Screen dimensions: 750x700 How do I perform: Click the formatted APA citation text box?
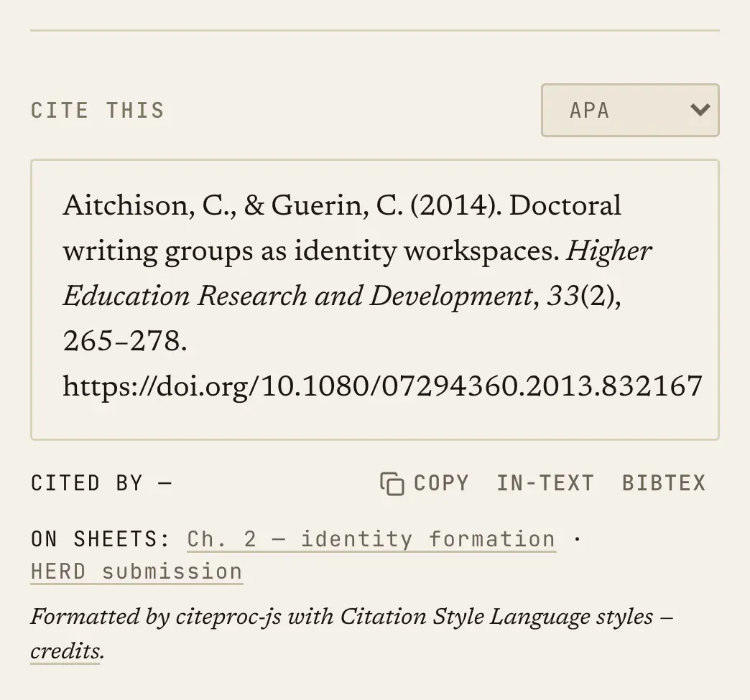coord(375,300)
